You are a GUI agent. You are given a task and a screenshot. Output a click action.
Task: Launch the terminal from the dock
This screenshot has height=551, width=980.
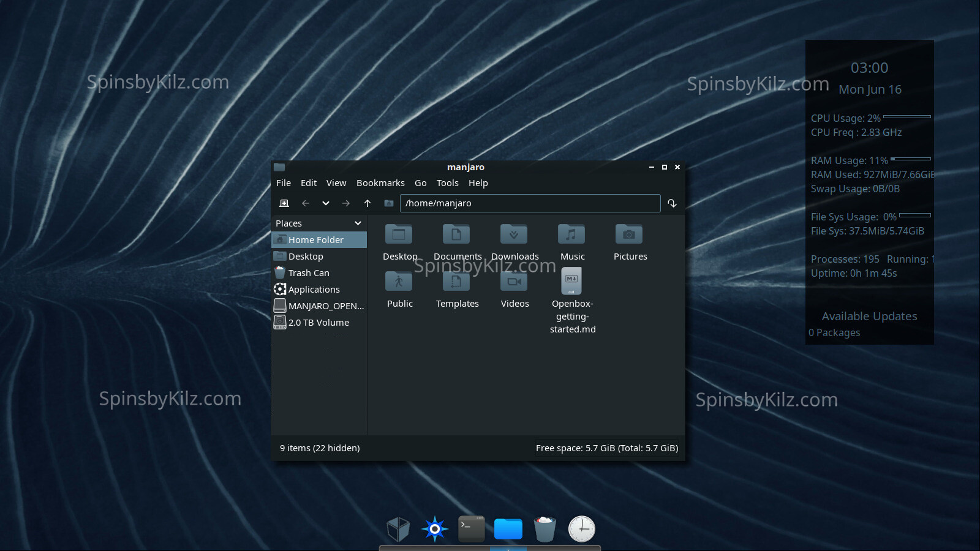[472, 529]
